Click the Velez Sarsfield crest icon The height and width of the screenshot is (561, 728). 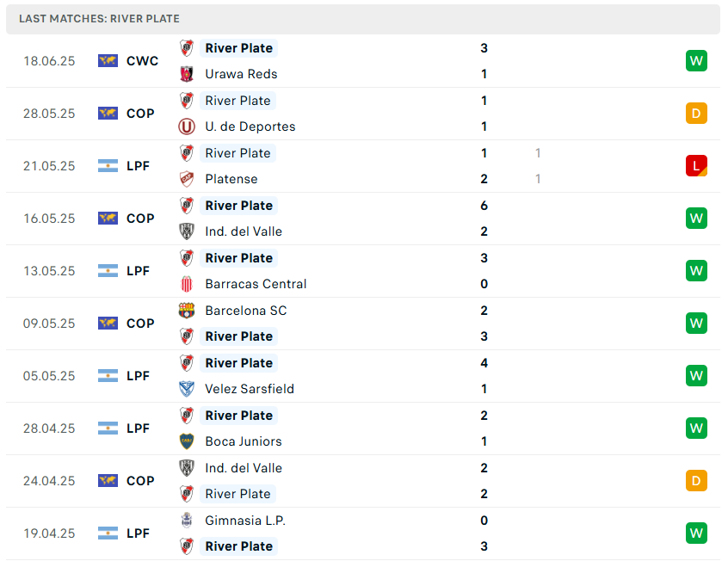[x=187, y=389]
